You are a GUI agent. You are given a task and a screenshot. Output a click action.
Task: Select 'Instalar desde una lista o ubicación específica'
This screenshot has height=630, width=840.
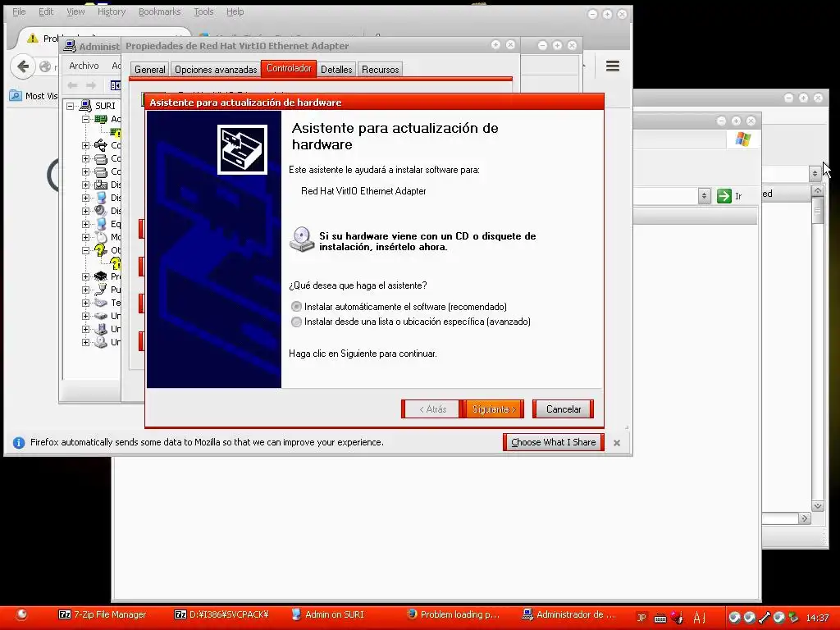click(296, 322)
